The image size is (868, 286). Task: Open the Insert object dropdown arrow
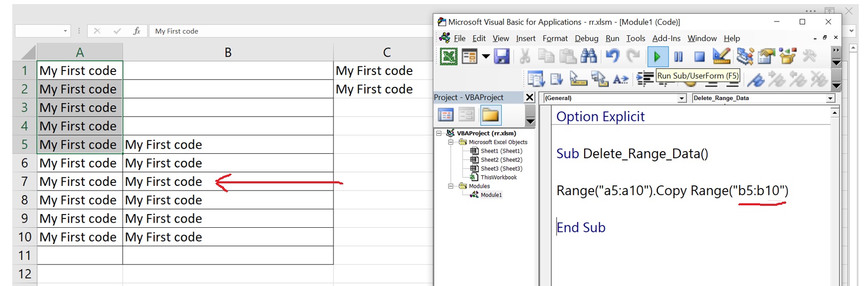click(x=485, y=56)
